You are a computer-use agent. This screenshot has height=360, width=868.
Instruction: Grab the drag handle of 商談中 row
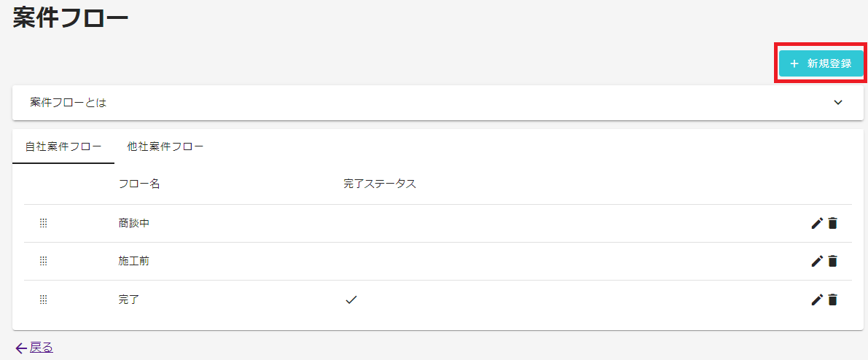pos(44,223)
